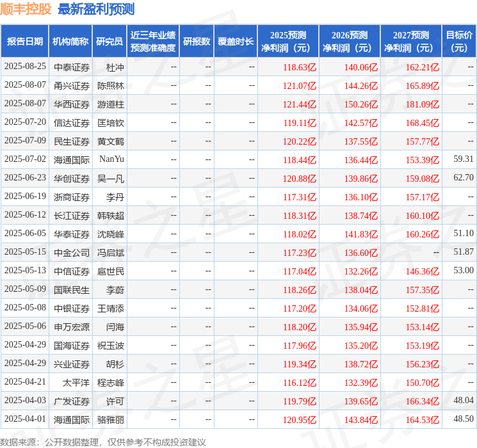Image resolution: width=477 pixels, height=448 pixels.
Task: Click analyst name NanYu
Action: (111, 159)
